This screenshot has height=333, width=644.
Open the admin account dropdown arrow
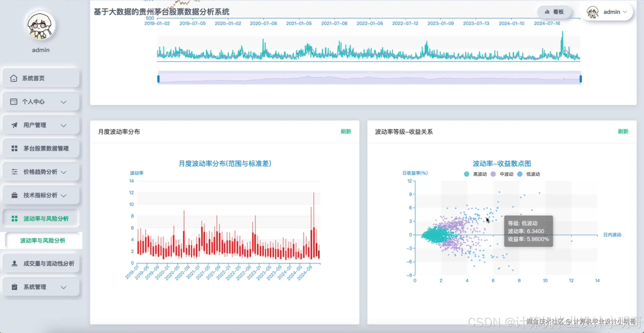625,12
